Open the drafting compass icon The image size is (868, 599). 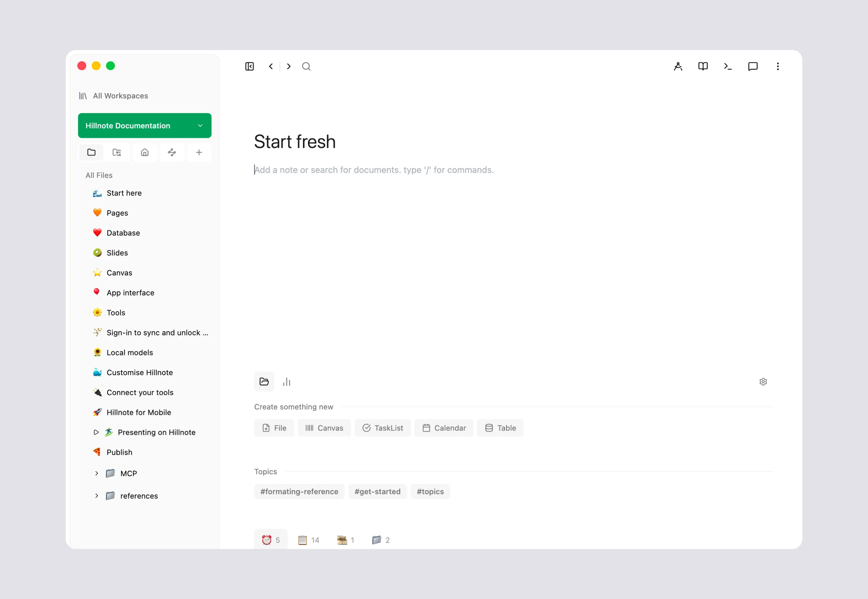tap(678, 66)
